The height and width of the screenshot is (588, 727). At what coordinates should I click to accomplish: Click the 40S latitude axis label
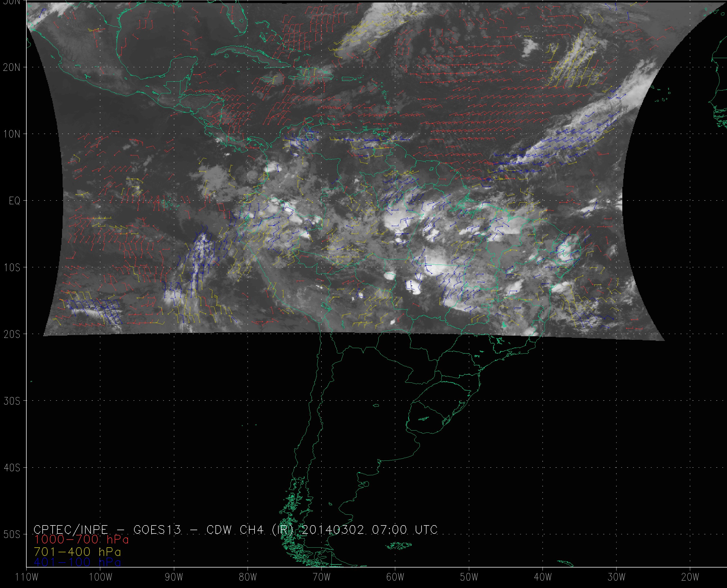coord(12,468)
